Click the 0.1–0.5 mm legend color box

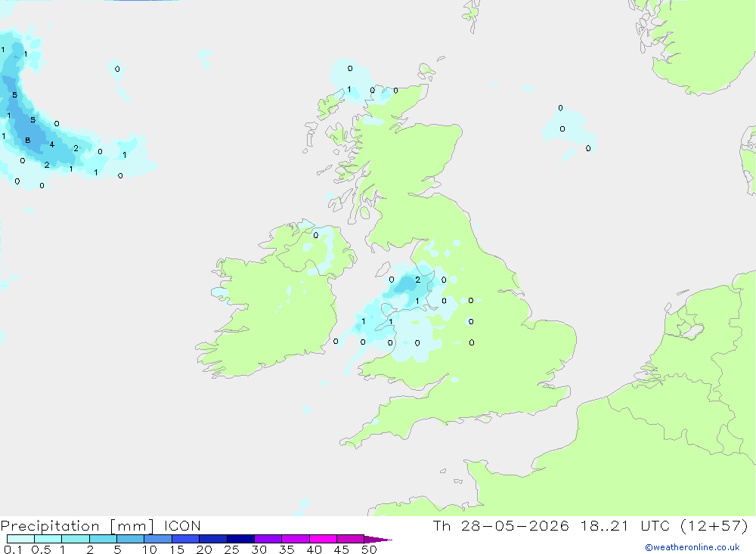tap(20, 539)
